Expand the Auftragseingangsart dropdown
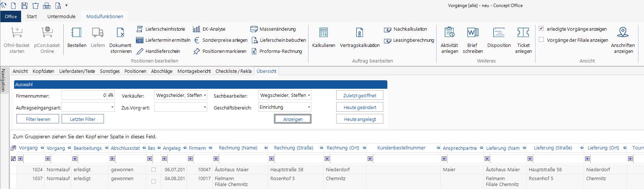Screen dimensions: 644x189 click(x=112, y=107)
